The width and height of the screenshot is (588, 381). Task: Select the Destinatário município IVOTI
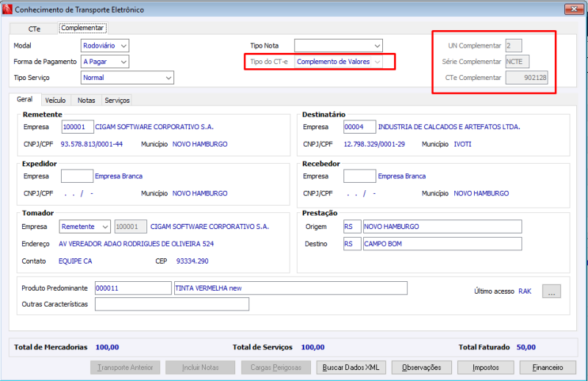pos(462,144)
